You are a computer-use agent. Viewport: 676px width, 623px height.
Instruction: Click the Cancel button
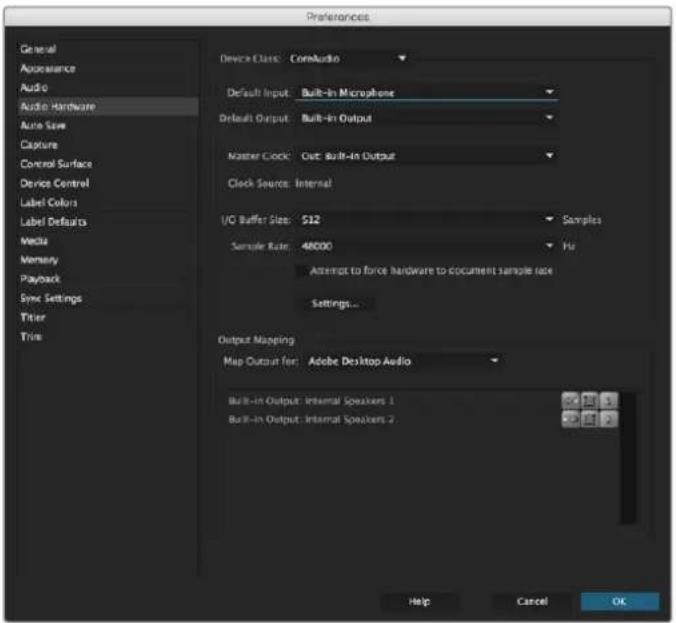[532, 601]
